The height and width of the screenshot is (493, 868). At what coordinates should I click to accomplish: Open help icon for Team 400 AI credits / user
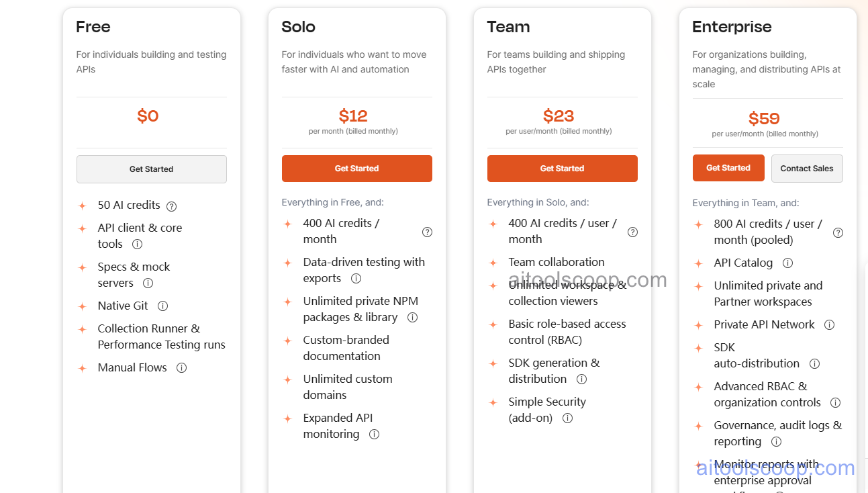point(632,232)
